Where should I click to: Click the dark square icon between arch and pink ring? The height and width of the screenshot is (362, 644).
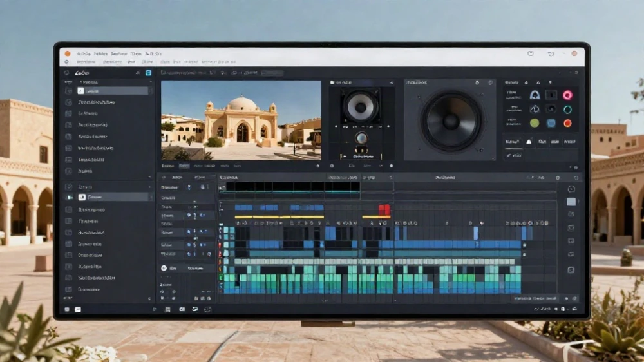point(551,95)
